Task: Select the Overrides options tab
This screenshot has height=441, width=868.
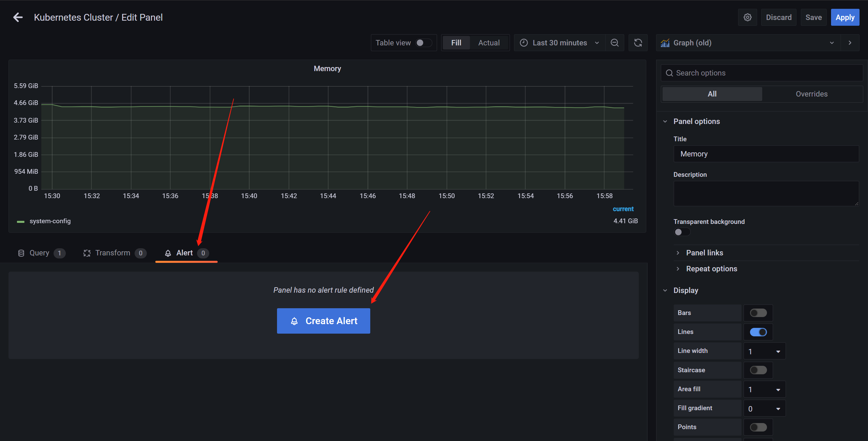Action: tap(811, 94)
